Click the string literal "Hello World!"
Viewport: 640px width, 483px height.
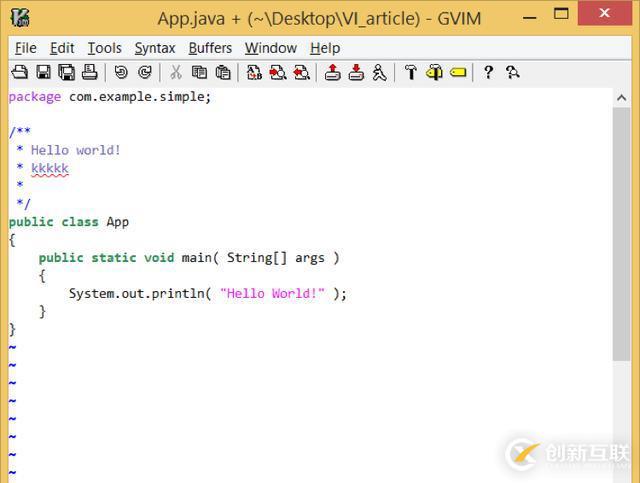tap(272, 294)
